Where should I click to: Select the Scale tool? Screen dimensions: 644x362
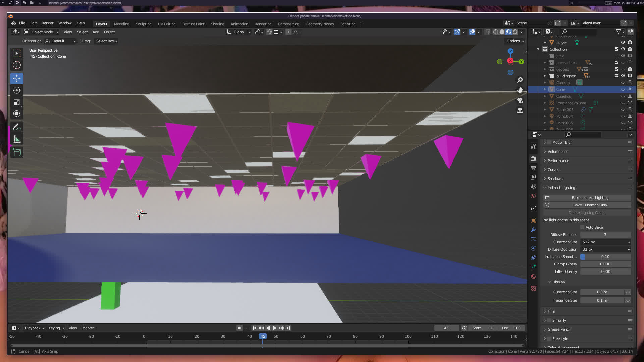pos(17,102)
